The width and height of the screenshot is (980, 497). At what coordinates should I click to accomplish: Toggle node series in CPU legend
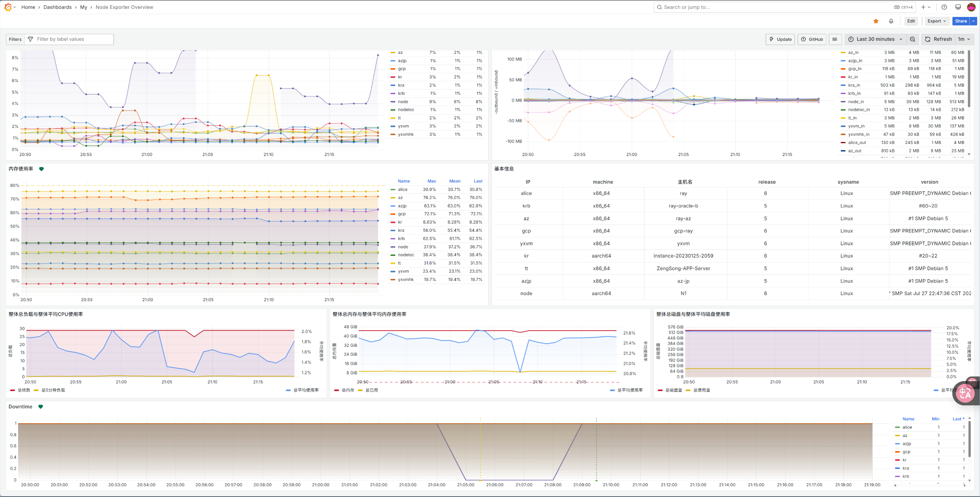tap(403, 102)
